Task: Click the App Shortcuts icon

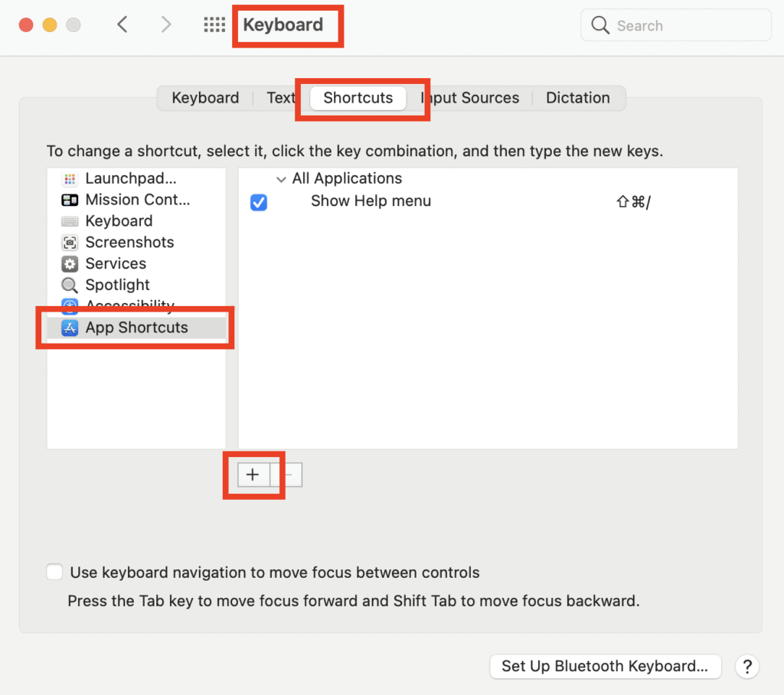Action: (x=70, y=328)
